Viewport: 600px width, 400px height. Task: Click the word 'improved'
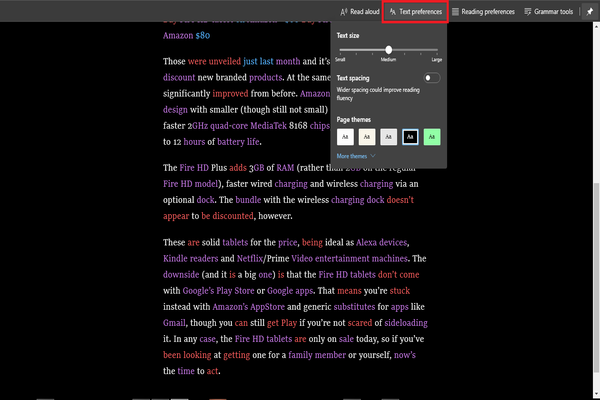tap(230, 94)
